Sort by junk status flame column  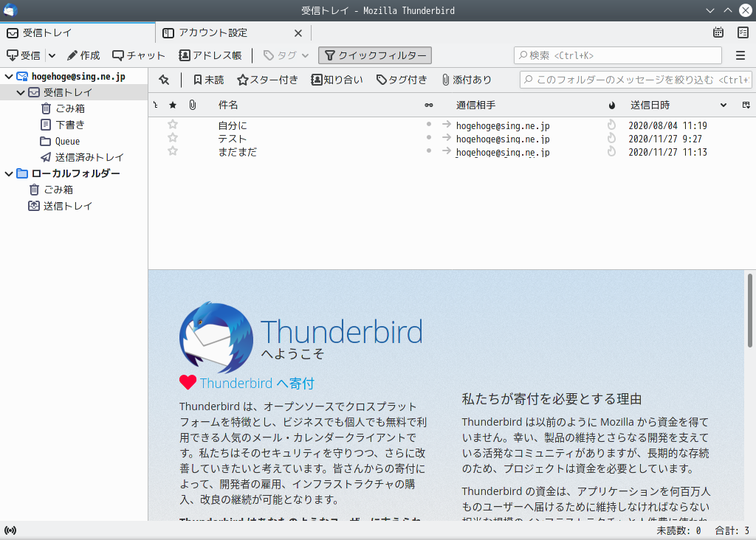point(612,105)
